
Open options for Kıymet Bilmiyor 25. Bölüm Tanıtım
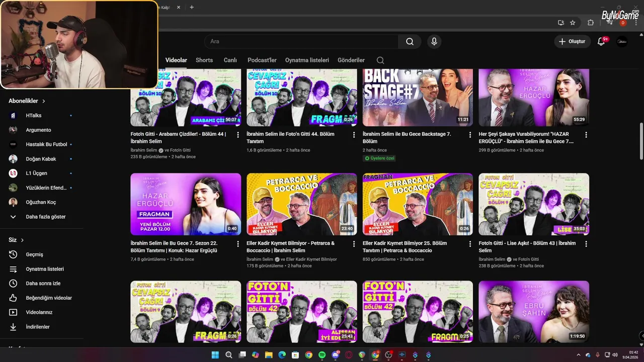(x=470, y=243)
